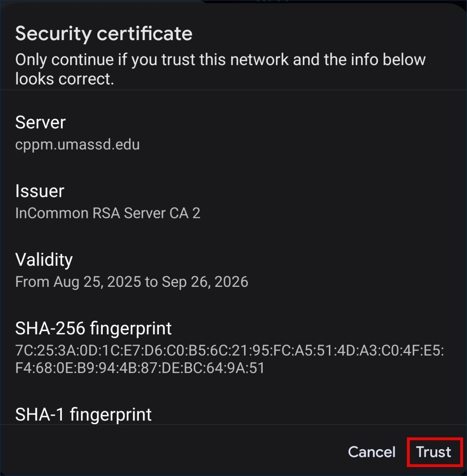Click the Security certificate dialog title
The width and height of the screenshot is (467, 476).
[x=104, y=33]
